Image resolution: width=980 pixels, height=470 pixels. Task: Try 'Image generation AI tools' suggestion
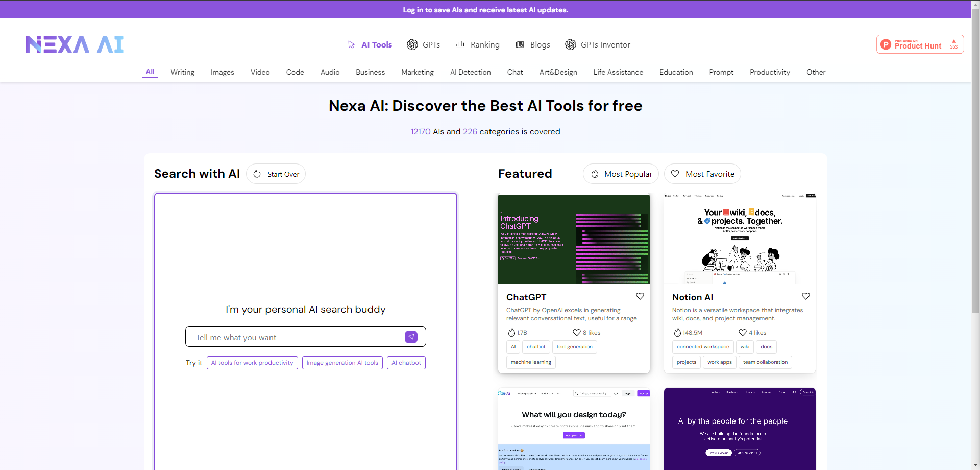click(342, 363)
